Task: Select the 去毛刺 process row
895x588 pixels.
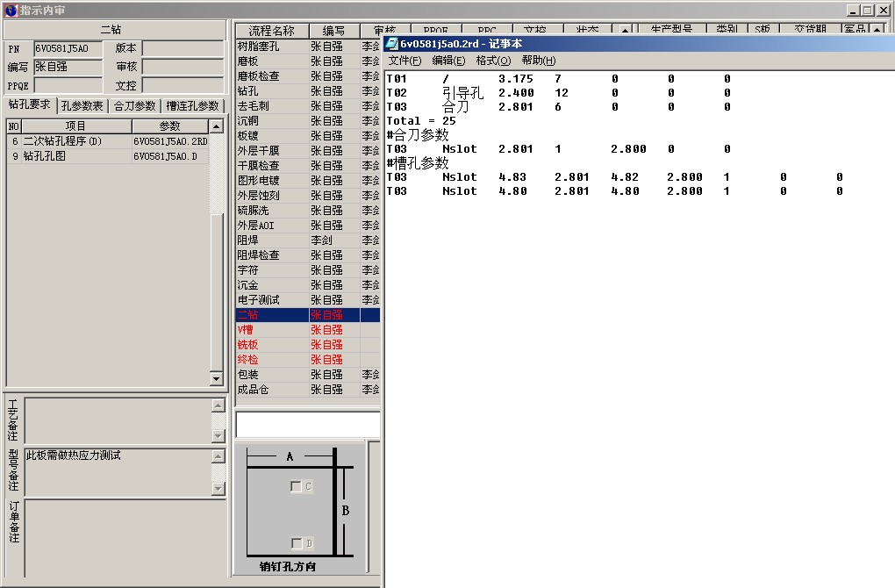Action: 308,105
